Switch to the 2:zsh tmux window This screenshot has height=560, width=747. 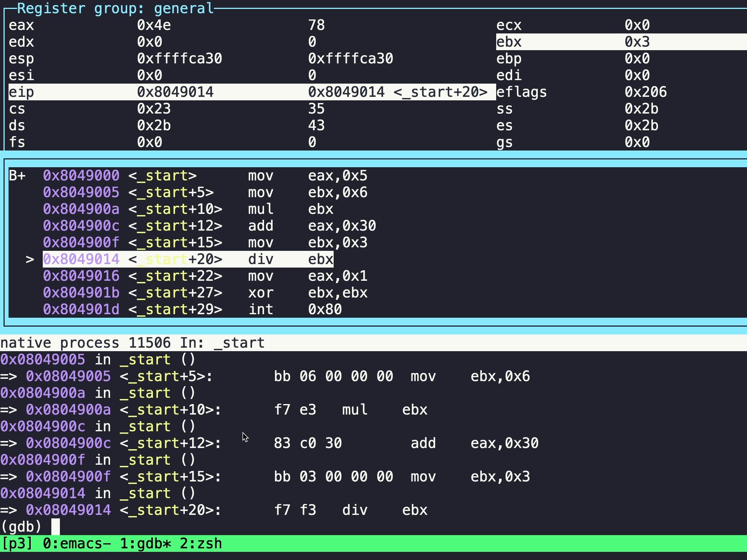tap(201, 544)
